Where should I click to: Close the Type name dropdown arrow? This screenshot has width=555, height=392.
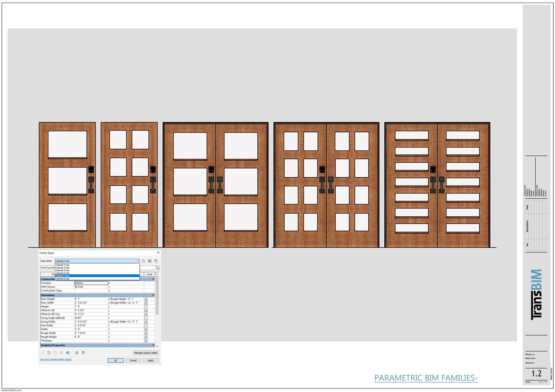point(137,261)
